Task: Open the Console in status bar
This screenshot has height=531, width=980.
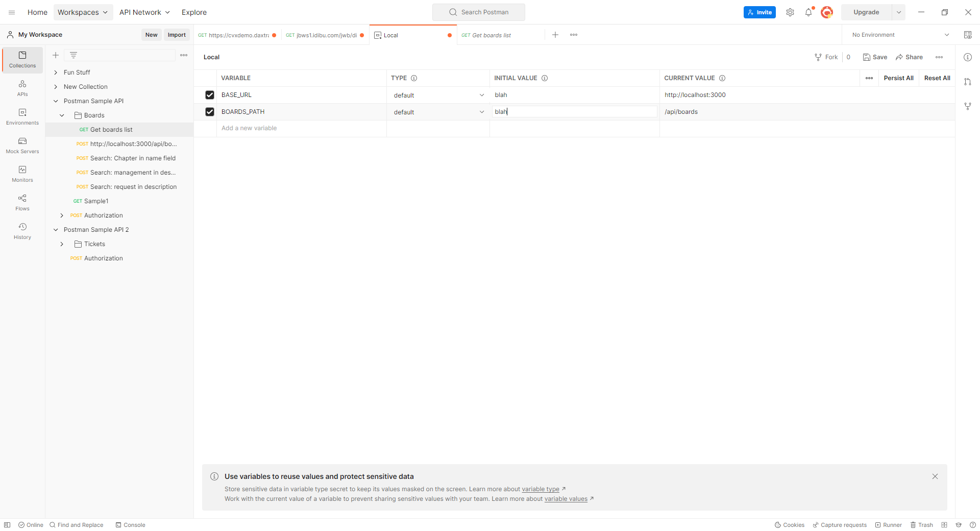Action: (130, 525)
